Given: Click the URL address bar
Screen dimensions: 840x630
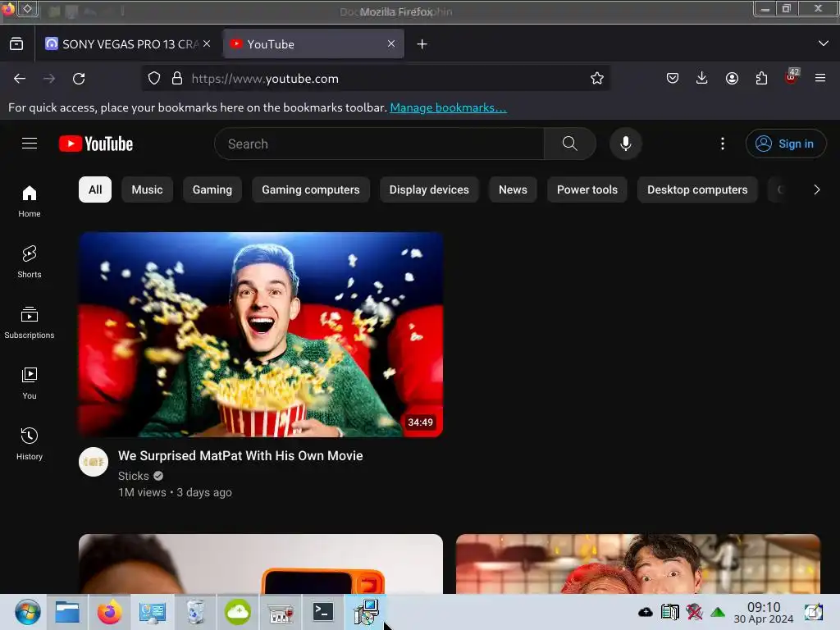Looking at the screenshot, I should coord(375,79).
